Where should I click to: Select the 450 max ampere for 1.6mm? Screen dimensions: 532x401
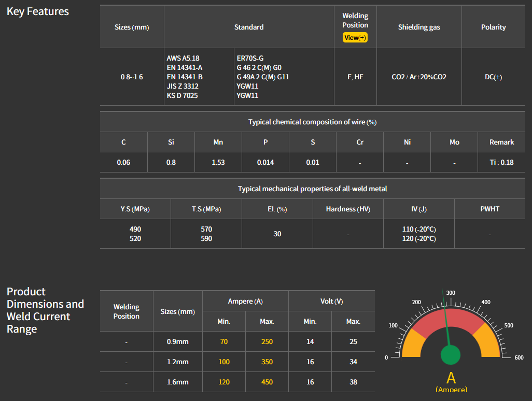[x=267, y=382]
